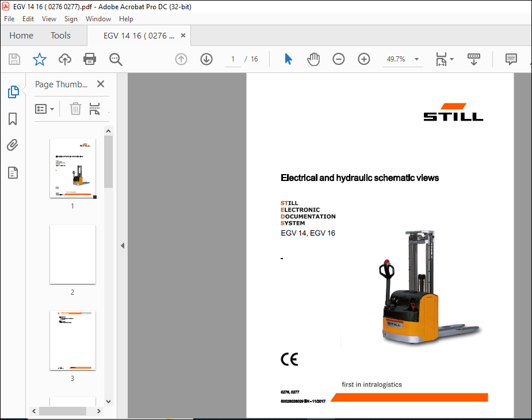532x420 pixels.
Task: Click thumbnail panel scroll down arrow
Action: (108, 402)
